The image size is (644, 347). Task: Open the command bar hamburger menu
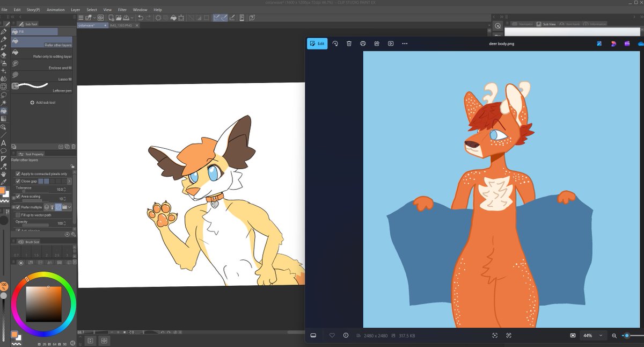pos(80,17)
